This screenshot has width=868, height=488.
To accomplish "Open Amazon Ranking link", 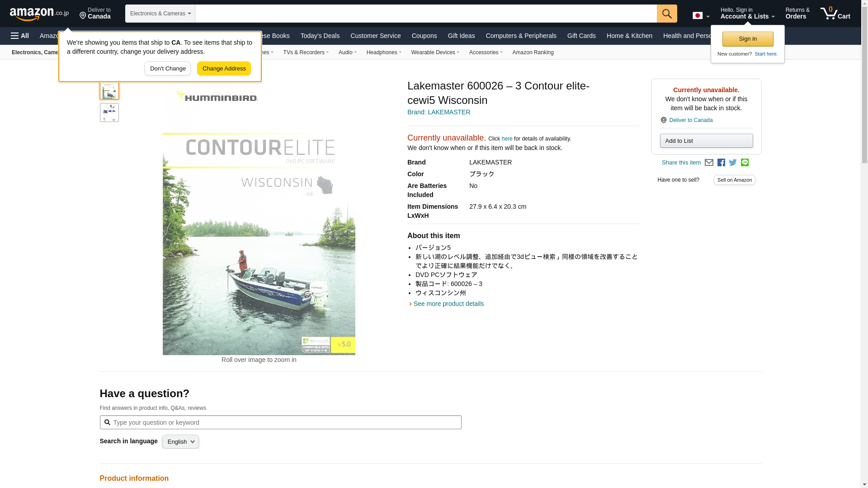I will tap(533, 52).
